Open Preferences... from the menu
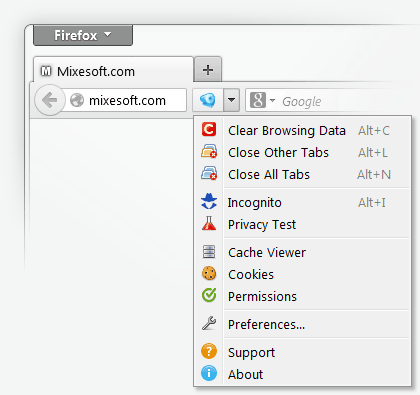 point(302,324)
